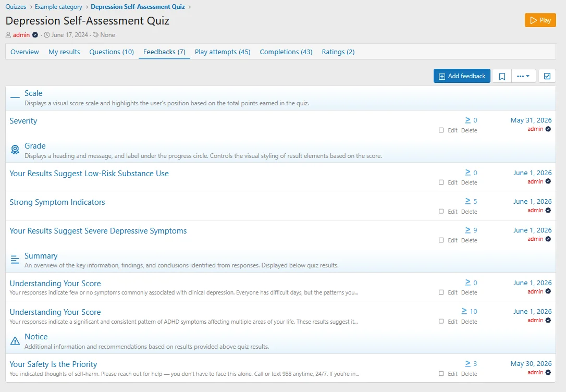Click the user icon before admin author

click(x=8, y=35)
